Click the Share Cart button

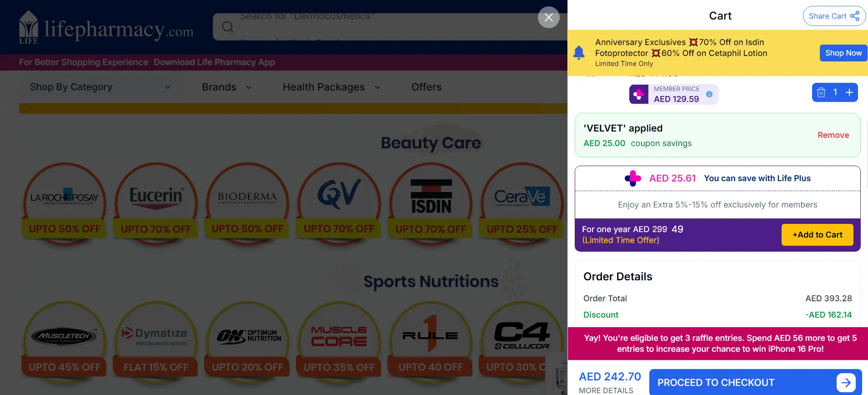tap(834, 16)
